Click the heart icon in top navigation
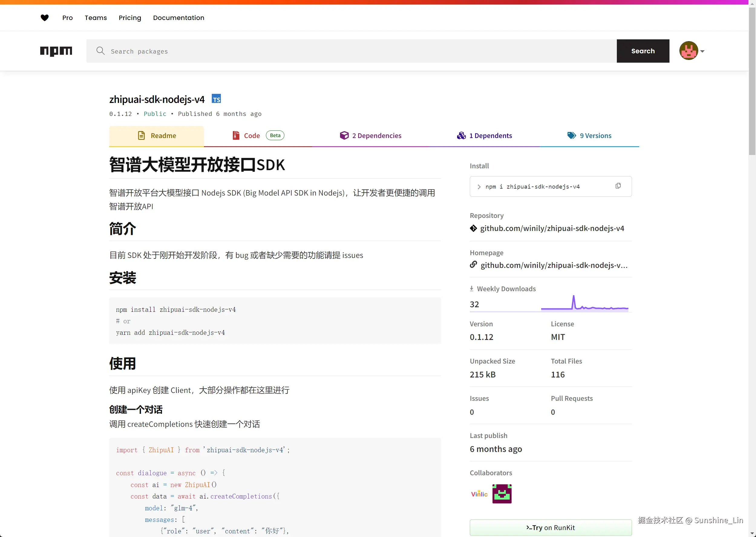Viewport: 756px width, 537px height. point(44,18)
